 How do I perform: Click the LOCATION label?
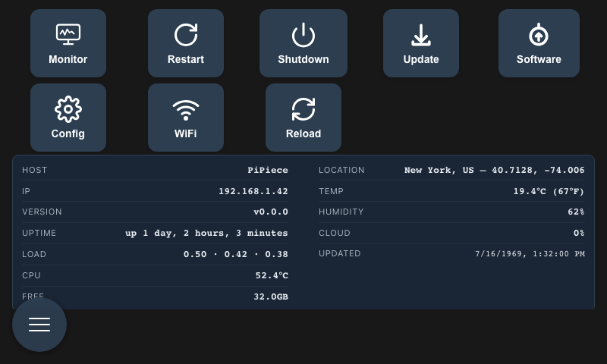click(x=341, y=170)
